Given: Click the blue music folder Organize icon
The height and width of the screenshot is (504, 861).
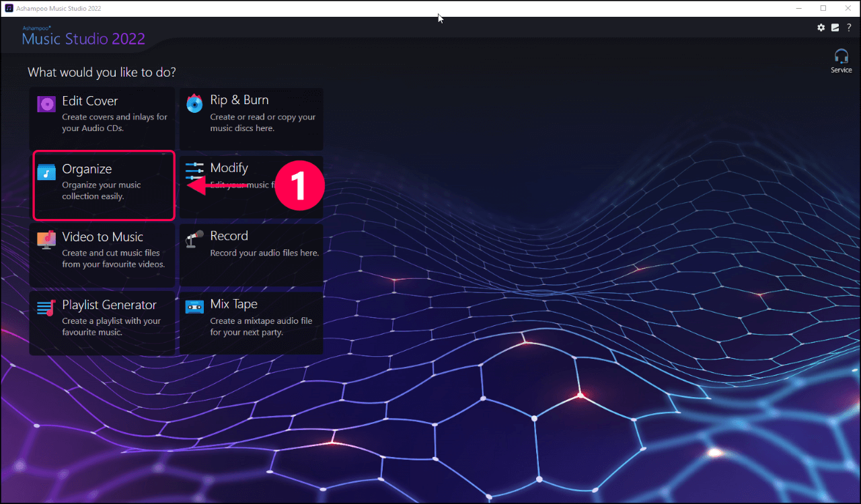Looking at the screenshot, I should [46, 172].
